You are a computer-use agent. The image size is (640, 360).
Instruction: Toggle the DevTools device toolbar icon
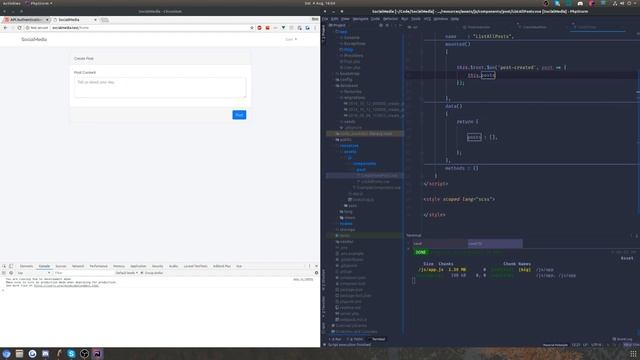pyautogui.click(x=11, y=266)
